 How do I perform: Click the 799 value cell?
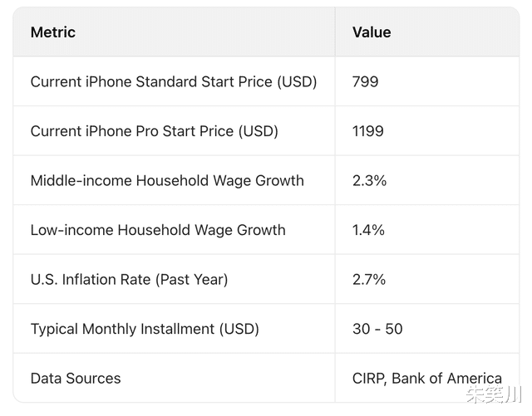(x=366, y=81)
